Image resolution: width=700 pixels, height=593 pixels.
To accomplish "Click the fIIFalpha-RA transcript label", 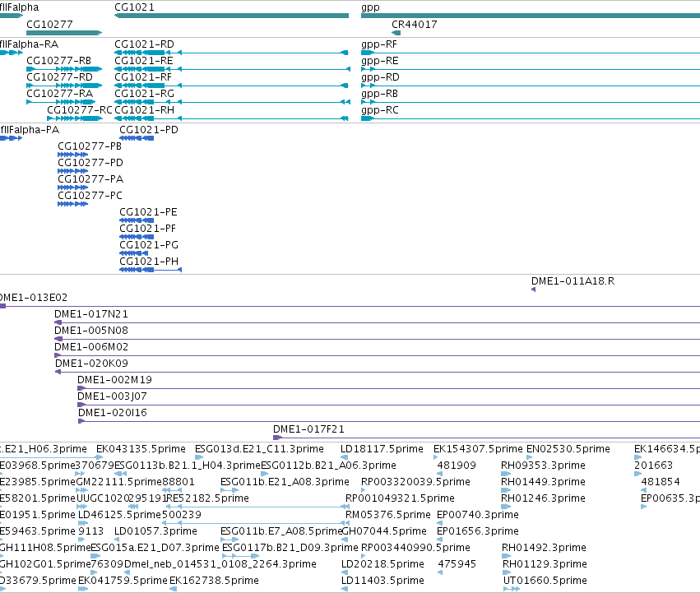I will [x=29, y=44].
